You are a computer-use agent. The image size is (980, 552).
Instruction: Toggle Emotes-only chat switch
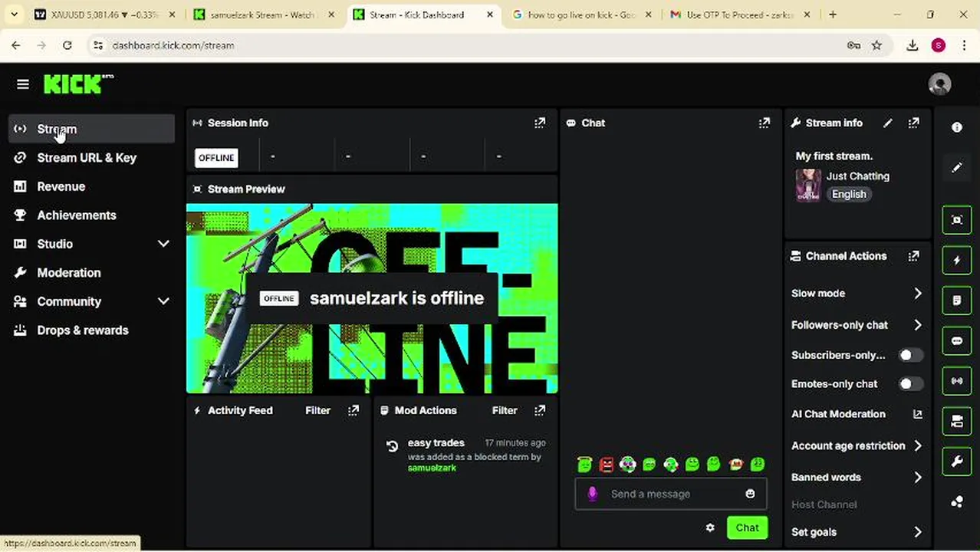pos(910,383)
